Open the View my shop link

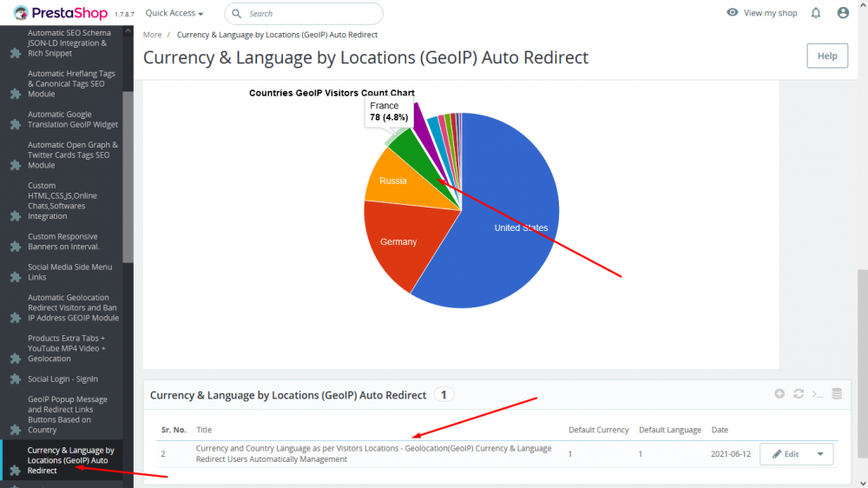click(770, 13)
